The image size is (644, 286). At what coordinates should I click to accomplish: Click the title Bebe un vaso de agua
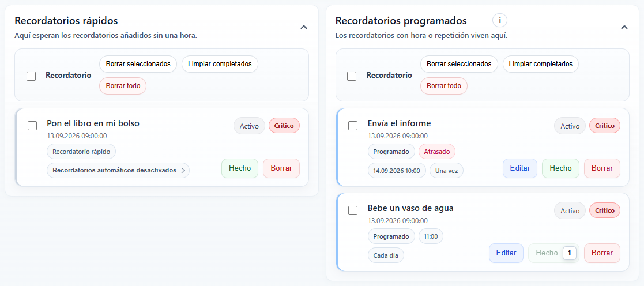[410, 208]
